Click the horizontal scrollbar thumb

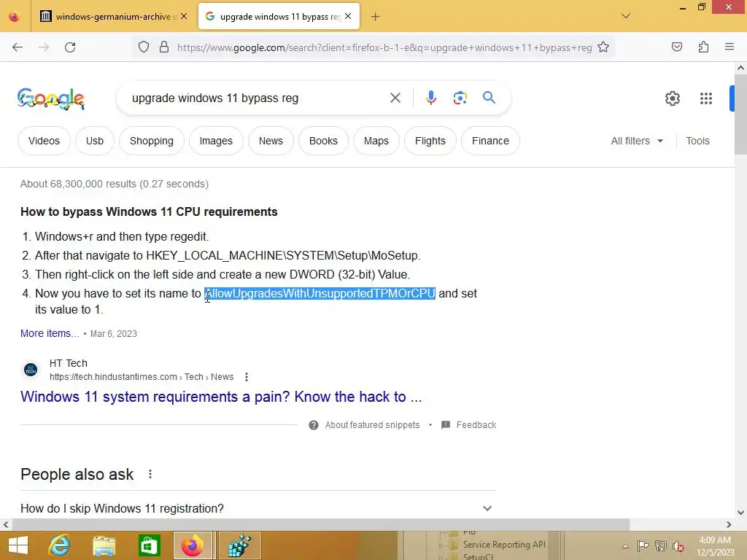coord(321,525)
